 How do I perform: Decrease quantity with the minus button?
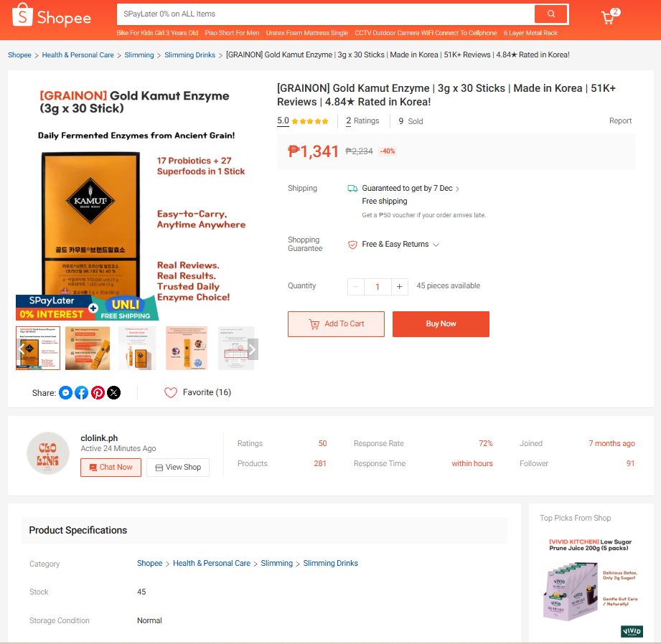pos(356,287)
